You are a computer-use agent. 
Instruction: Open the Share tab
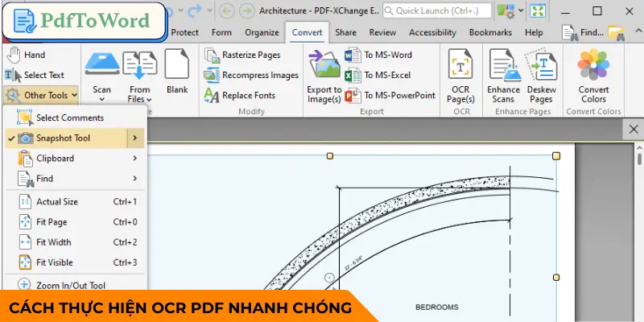point(346,32)
